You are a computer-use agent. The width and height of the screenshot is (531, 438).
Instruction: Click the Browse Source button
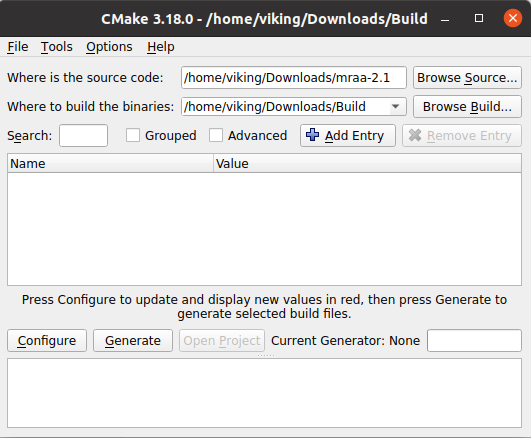pos(467,78)
